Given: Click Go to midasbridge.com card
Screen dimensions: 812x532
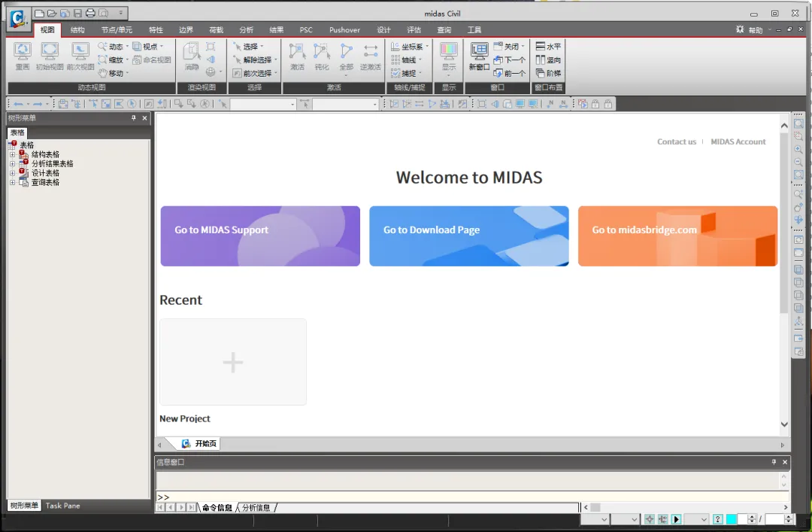Looking at the screenshot, I should pyautogui.click(x=677, y=236).
